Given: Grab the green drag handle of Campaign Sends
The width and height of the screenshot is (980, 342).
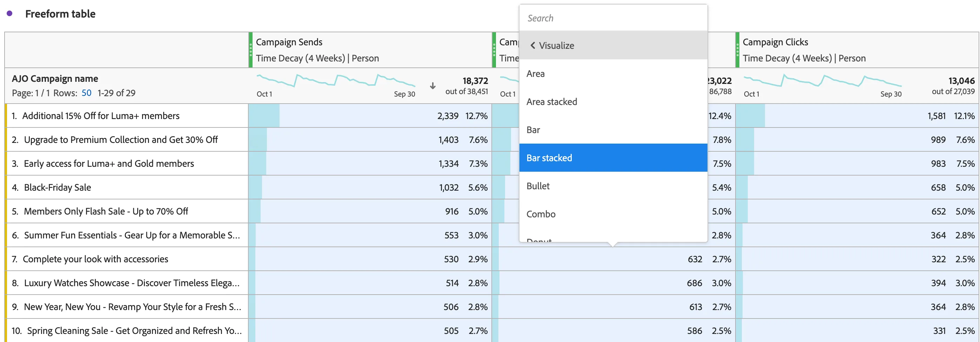Looking at the screenshot, I should pyautogui.click(x=251, y=50).
